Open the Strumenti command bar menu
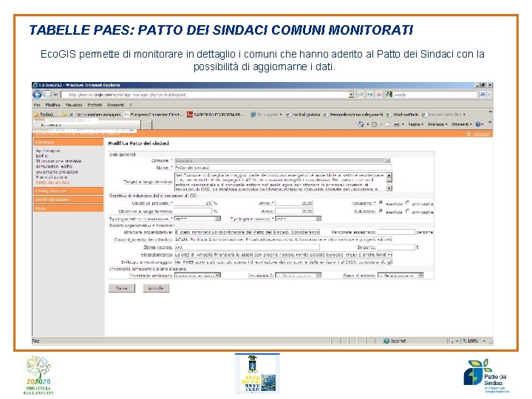Image resolution: width=532 pixels, height=399 pixels. 462,125
